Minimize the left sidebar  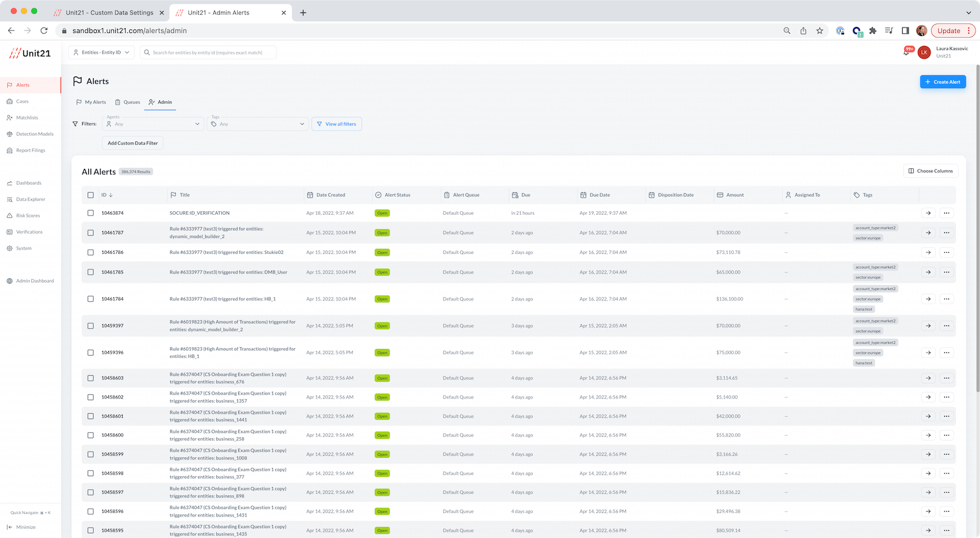click(21, 527)
